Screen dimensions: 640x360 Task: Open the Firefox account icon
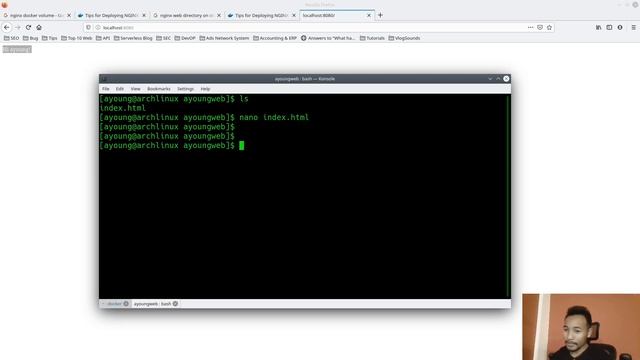(x=620, y=27)
